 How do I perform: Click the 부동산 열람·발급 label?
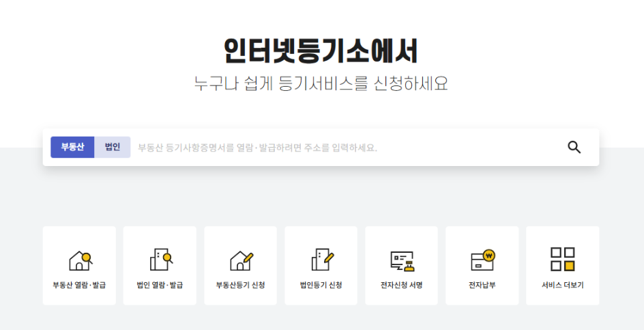(79, 285)
